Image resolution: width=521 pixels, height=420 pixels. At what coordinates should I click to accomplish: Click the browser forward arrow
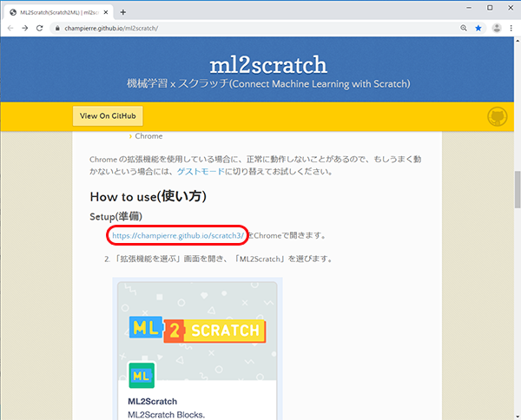[x=25, y=28]
